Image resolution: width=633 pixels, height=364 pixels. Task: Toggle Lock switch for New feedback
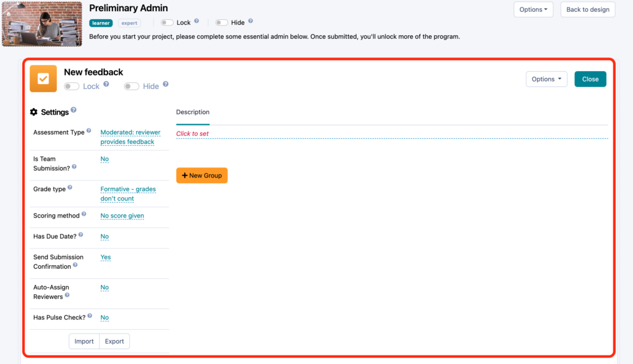click(x=72, y=87)
